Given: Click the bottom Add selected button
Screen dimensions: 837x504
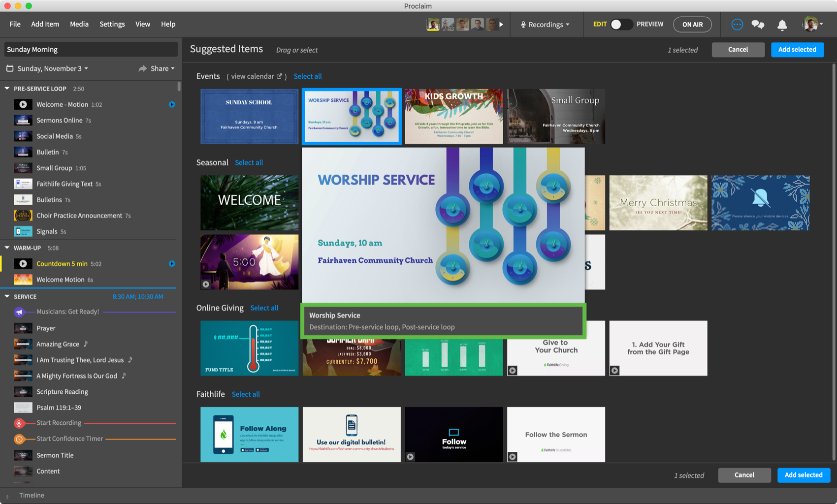Looking at the screenshot, I should [x=804, y=475].
